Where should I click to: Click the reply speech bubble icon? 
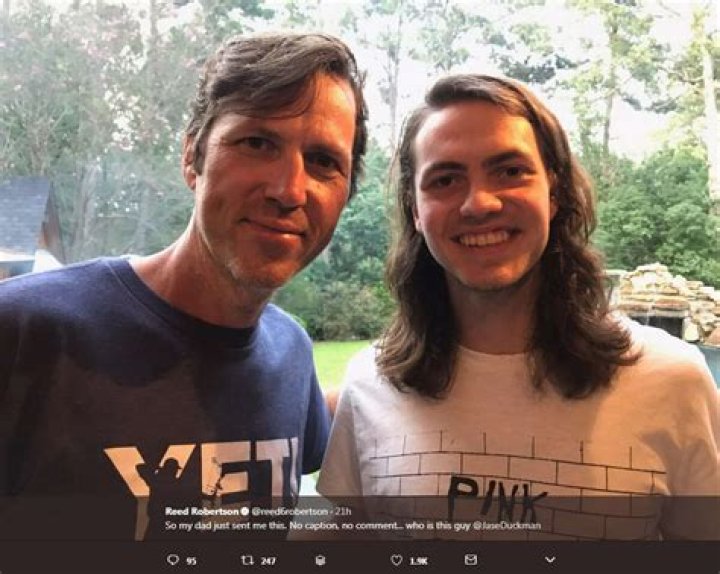point(172,560)
